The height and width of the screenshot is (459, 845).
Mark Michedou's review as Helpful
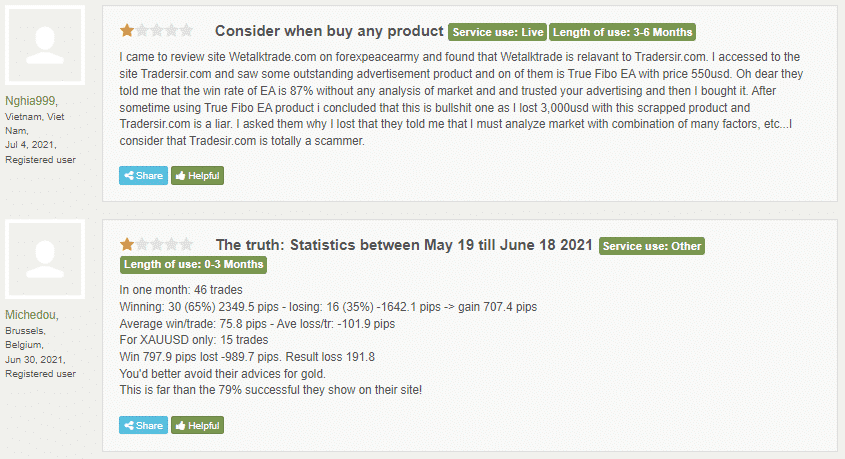coord(197,425)
